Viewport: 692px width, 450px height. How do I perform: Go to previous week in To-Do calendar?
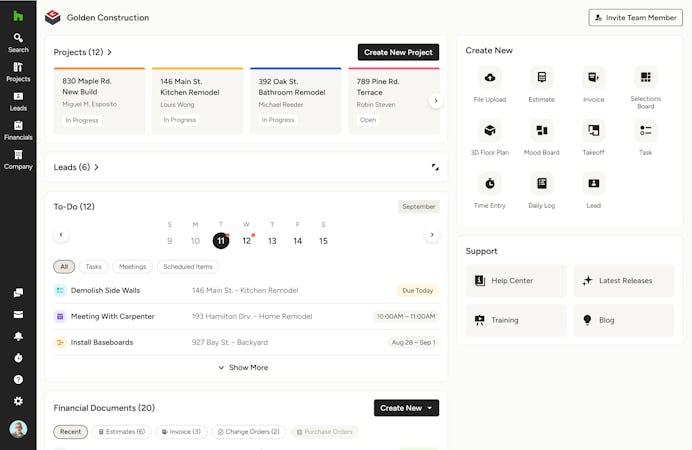click(61, 235)
